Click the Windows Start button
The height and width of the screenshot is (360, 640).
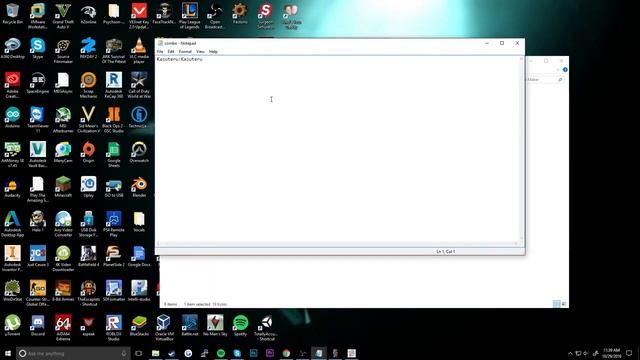coord(8,353)
